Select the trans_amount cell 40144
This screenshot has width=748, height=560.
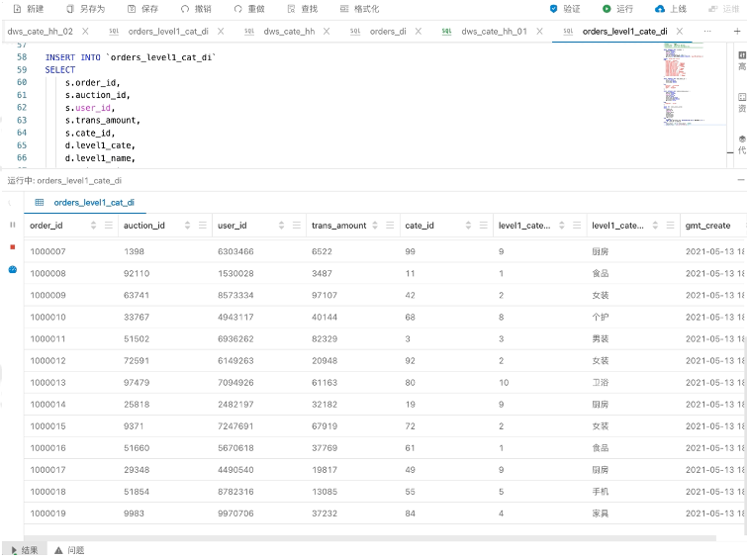325,318
